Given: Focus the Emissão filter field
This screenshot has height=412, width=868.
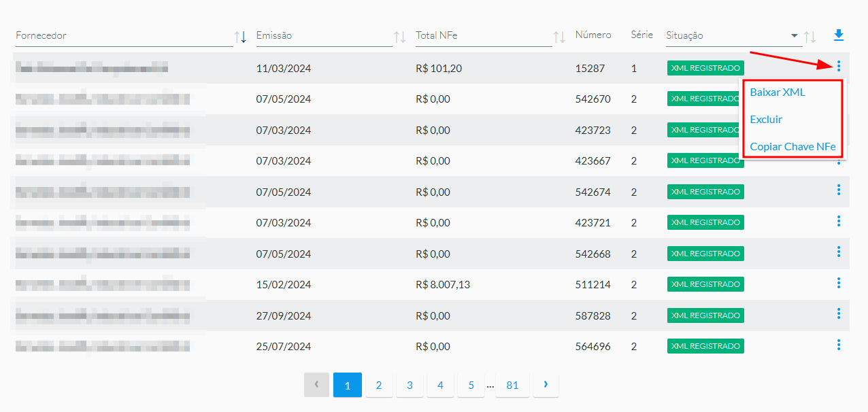Looking at the screenshot, I should tap(323, 35).
